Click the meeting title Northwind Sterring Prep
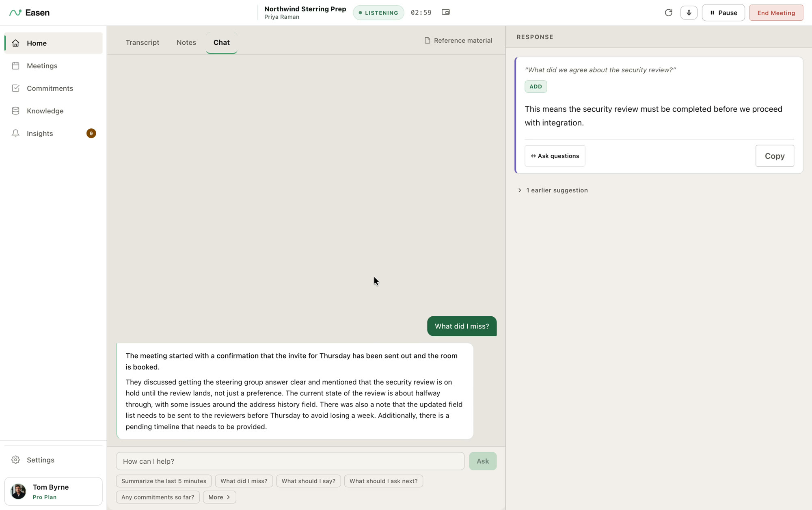Image resolution: width=812 pixels, height=510 pixels. pos(305,9)
